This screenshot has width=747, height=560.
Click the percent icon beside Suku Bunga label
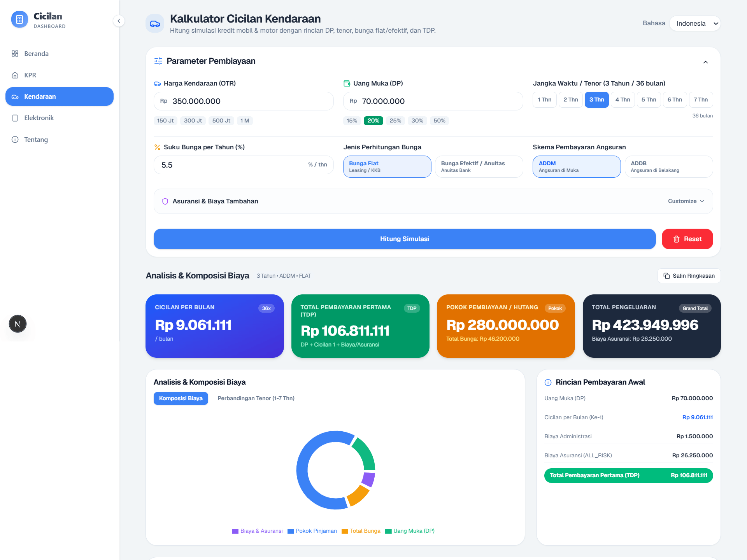pos(157,147)
